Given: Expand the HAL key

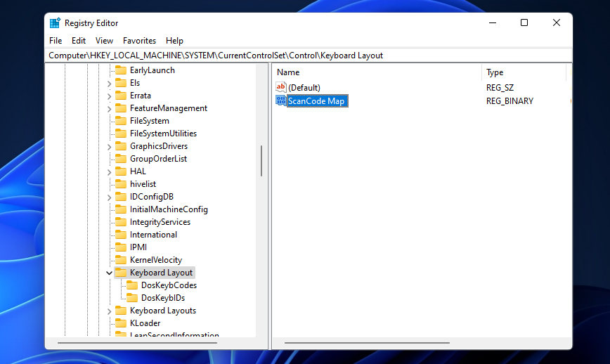Looking at the screenshot, I should (x=110, y=171).
